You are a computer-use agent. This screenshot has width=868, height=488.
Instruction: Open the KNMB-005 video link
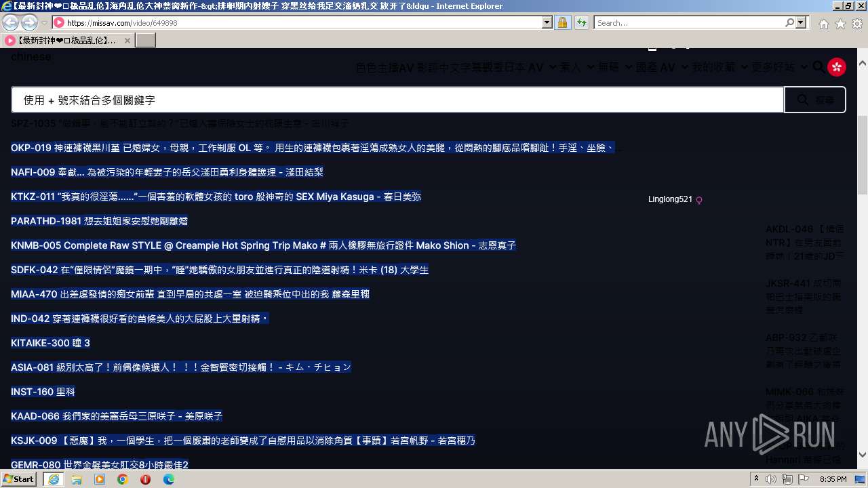pos(263,245)
